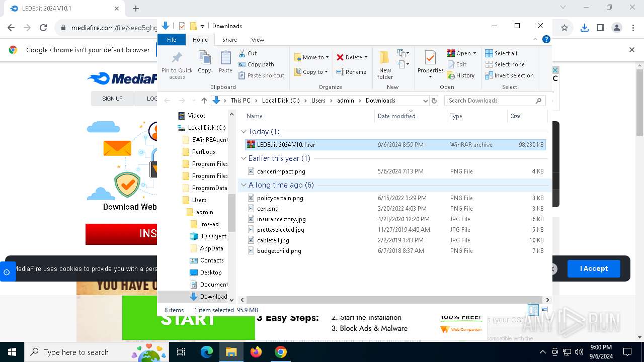Switch to the Share ribbon tab
644x362 pixels.
[x=229, y=40]
